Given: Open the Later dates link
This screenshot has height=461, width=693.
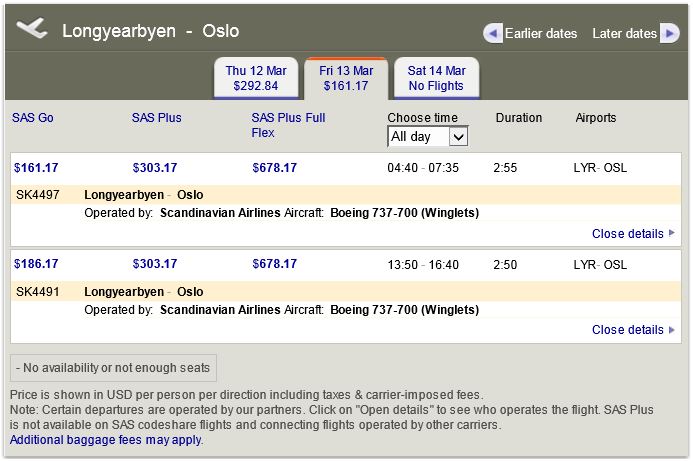Looking at the screenshot, I should [624, 34].
